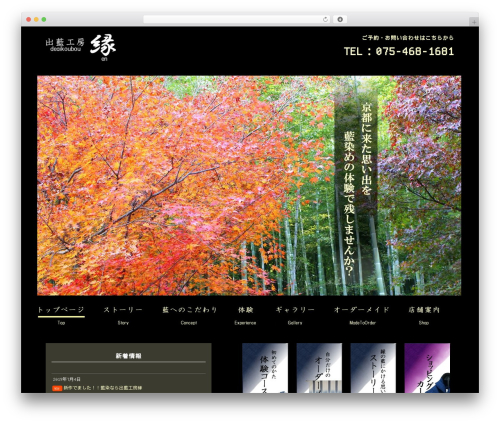The width and height of the screenshot is (500, 423).
Task: Open the オーダーメイド banner card
Action: pos(319,368)
